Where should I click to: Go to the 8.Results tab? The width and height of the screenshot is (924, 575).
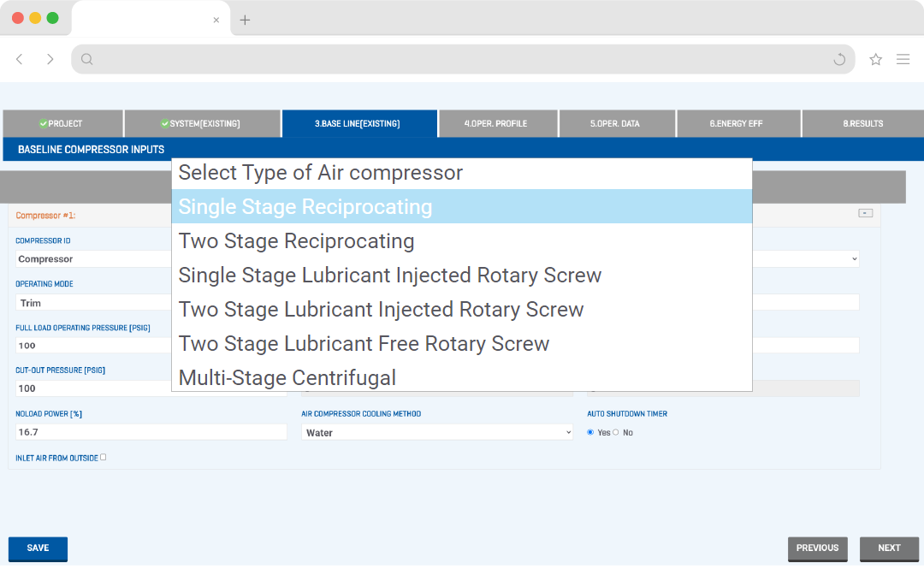(x=862, y=123)
